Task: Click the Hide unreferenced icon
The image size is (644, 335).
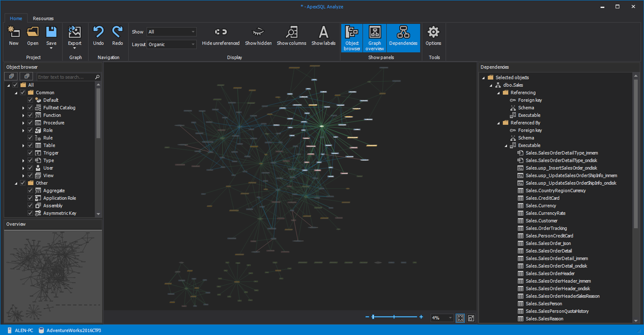Action: pos(221,33)
